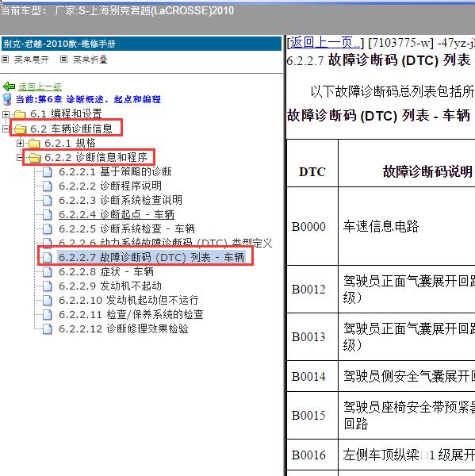Expand the 6.1 编程和设置 node

pyautogui.click(x=6, y=114)
